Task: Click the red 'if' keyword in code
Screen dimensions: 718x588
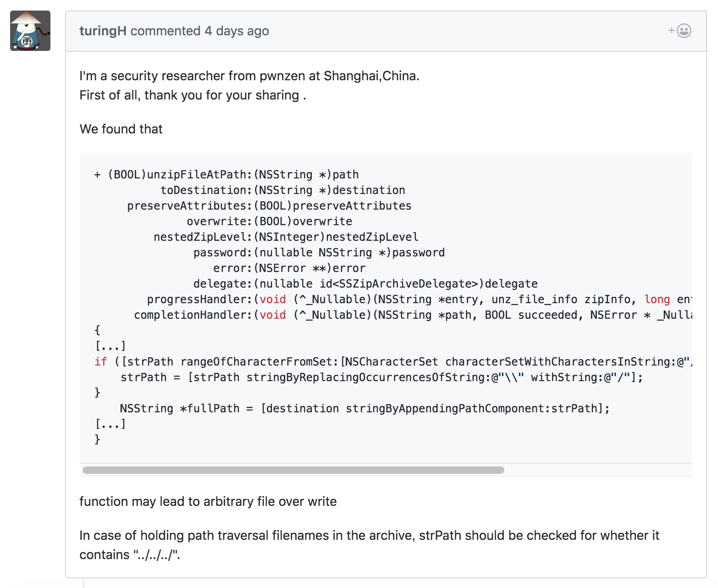Action: tap(100, 362)
